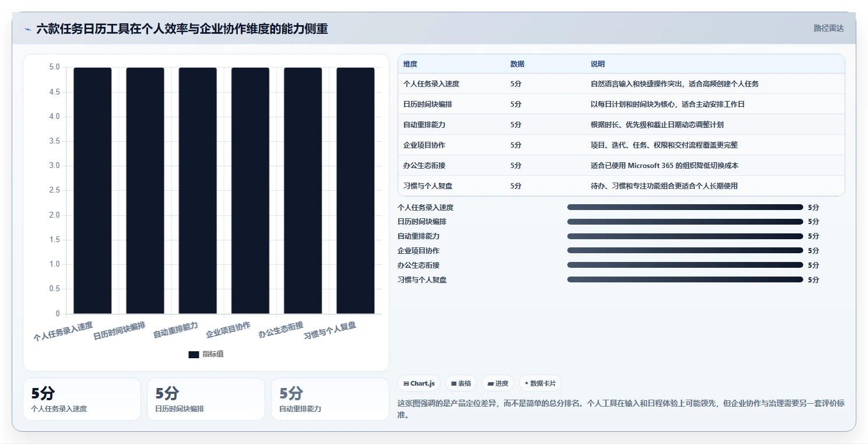Open the 日历时间块编排 5分 data card

click(x=206, y=399)
